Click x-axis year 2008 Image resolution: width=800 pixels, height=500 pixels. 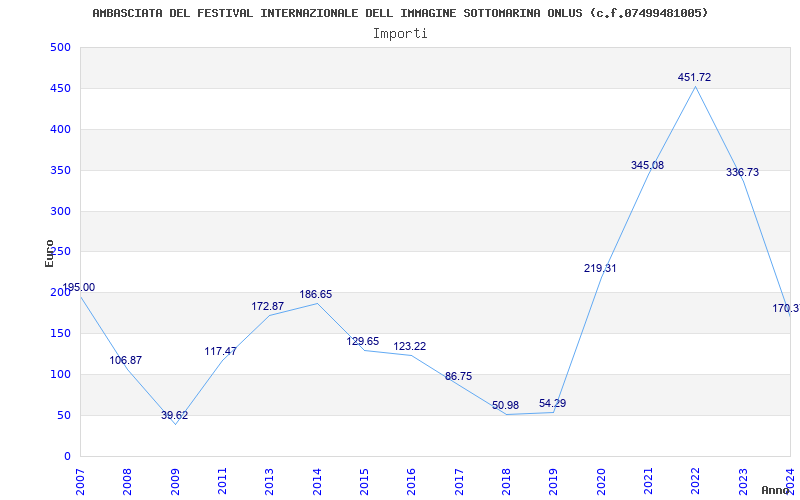coord(128,482)
